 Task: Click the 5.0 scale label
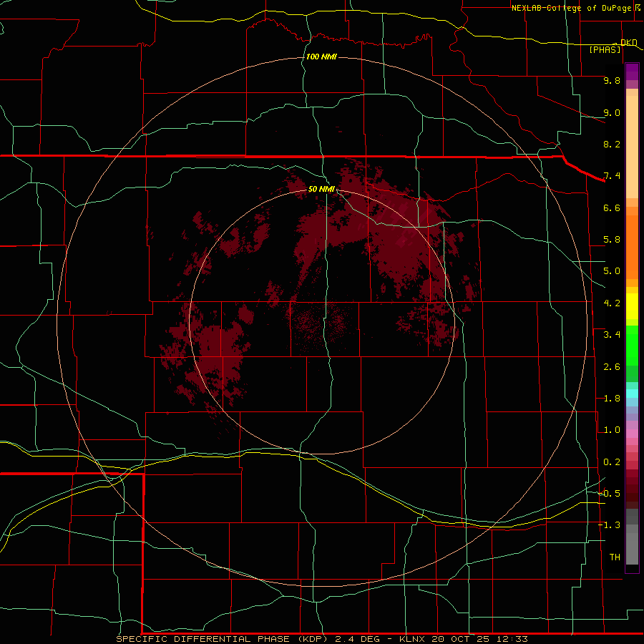pos(612,271)
